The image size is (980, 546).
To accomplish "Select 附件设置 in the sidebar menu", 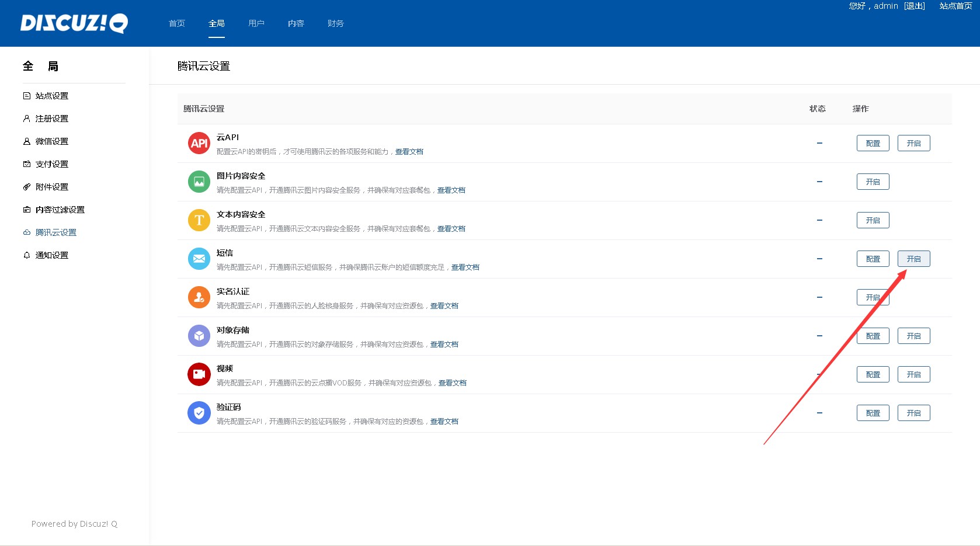I will pyautogui.click(x=52, y=187).
